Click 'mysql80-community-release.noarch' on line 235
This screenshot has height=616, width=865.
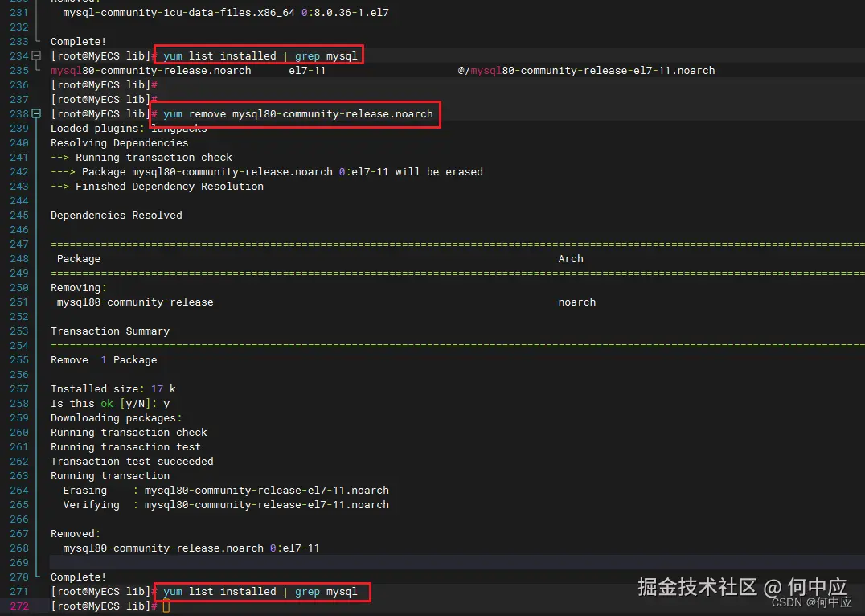150,71
